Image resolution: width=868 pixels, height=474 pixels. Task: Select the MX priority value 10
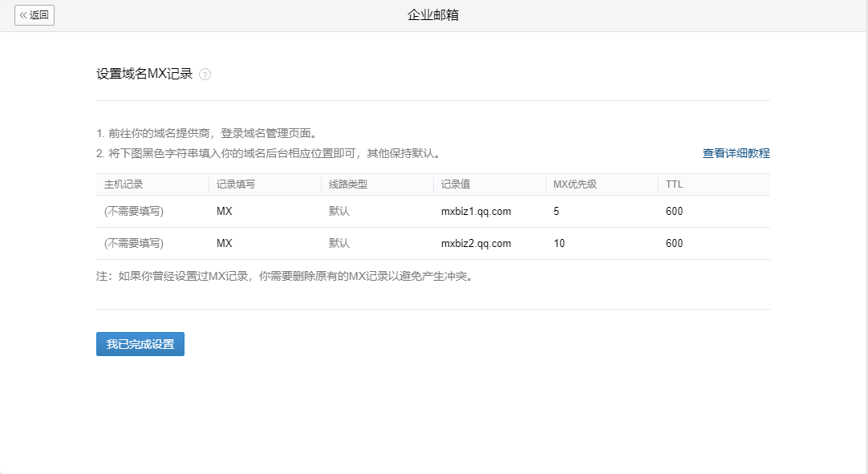click(x=559, y=243)
